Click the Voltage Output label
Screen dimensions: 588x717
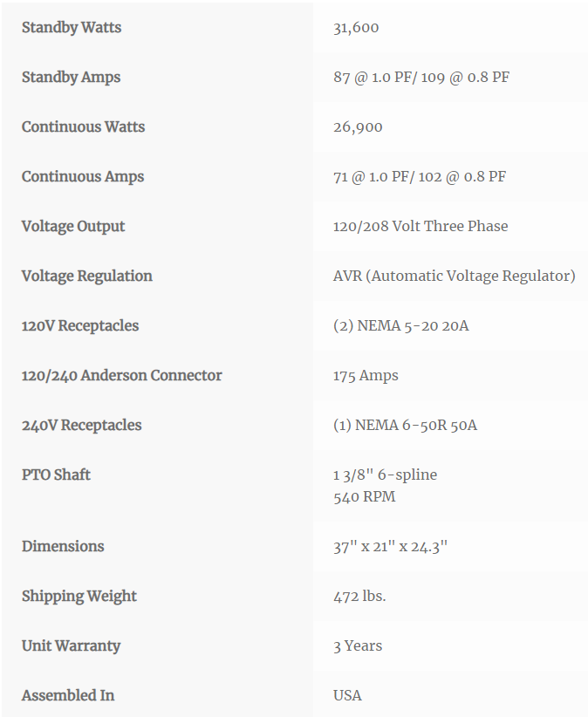[x=73, y=226]
